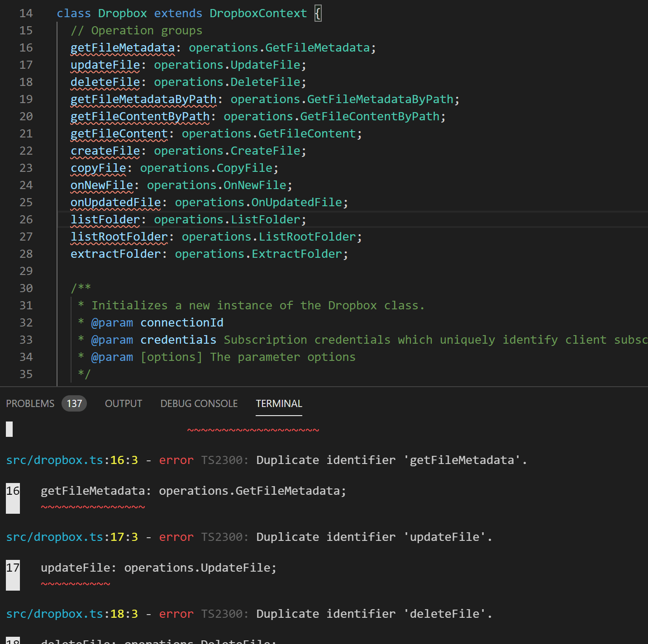Click credentials in the @param comment
The width and height of the screenshot is (648, 644).
178,340
